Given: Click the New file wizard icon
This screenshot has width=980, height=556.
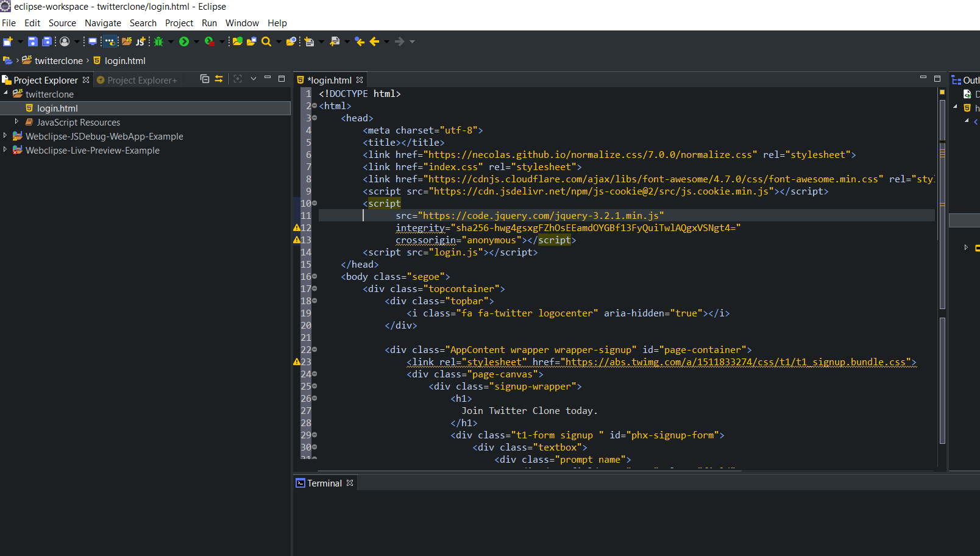Looking at the screenshot, I should (8, 41).
